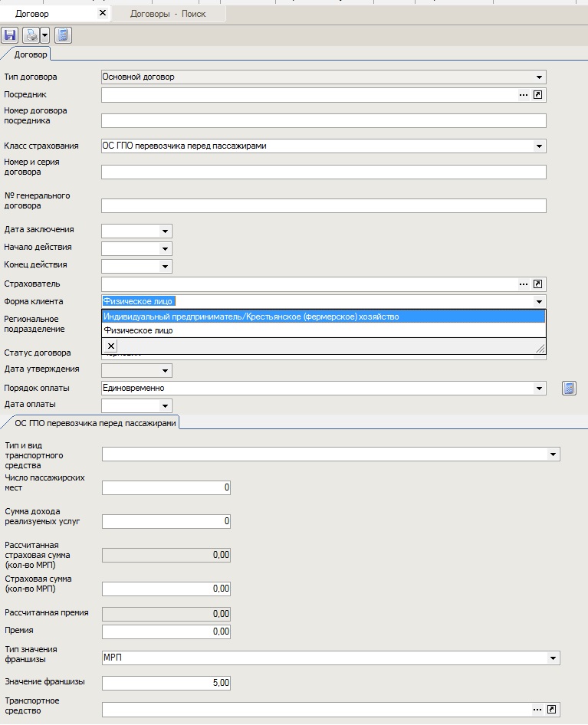Screen dimensions: 588x725
Task: Click the Номер и серия договора field
Action: tap(323, 172)
